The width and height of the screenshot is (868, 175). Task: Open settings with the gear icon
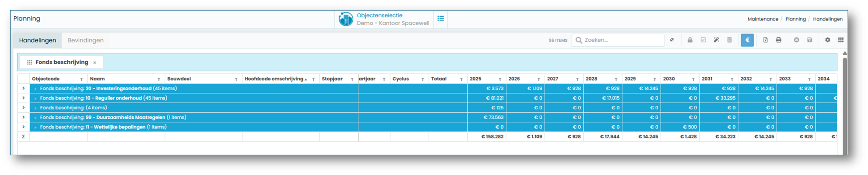click(827, 40)
